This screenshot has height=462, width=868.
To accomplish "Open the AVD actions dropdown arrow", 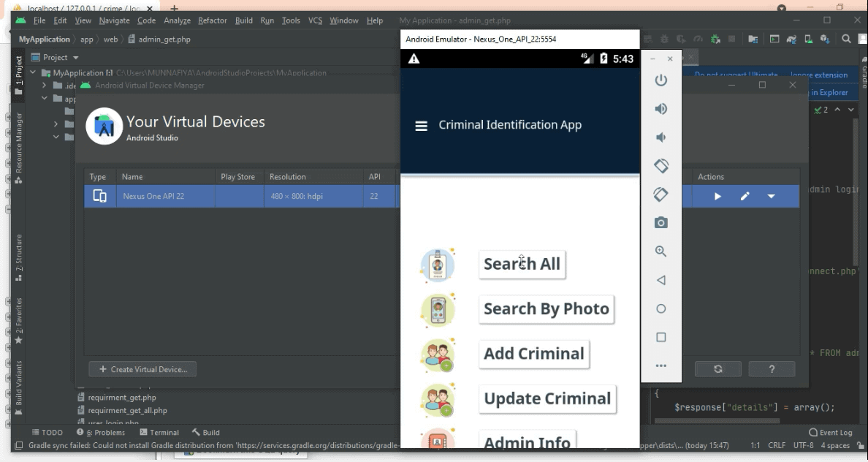I will [771, 197].
